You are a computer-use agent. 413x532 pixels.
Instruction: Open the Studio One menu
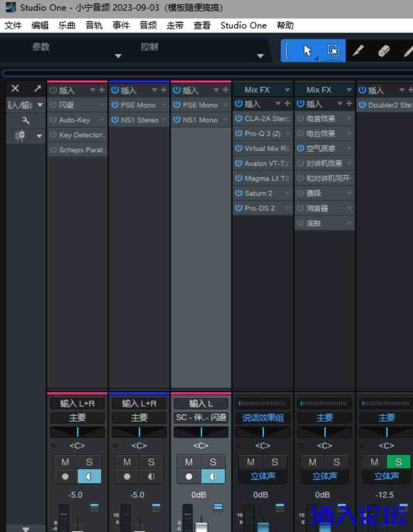tap(243, 26)
